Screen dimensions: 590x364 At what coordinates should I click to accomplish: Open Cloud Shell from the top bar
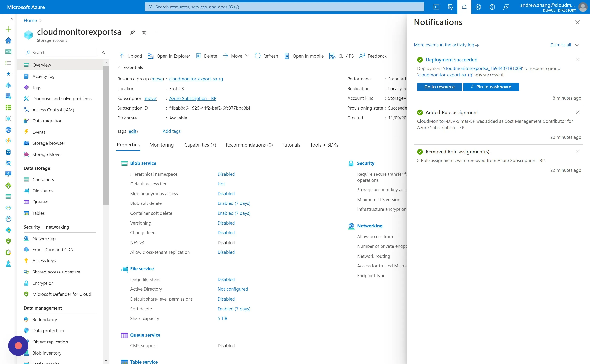(436, 7)
